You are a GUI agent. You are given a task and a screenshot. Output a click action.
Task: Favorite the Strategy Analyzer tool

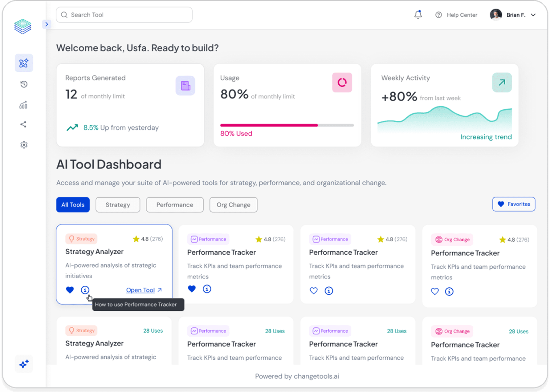70,290
